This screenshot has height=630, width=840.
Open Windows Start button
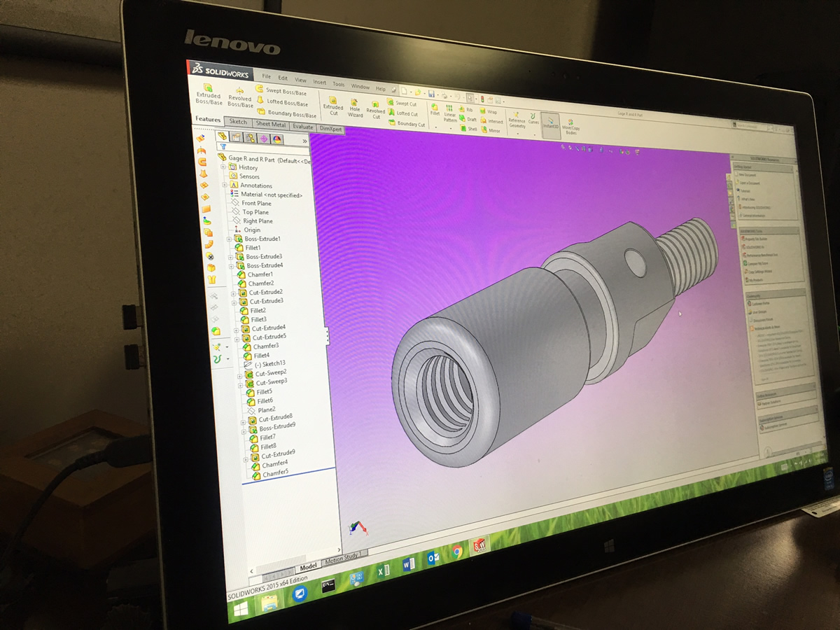pos(240,609)
